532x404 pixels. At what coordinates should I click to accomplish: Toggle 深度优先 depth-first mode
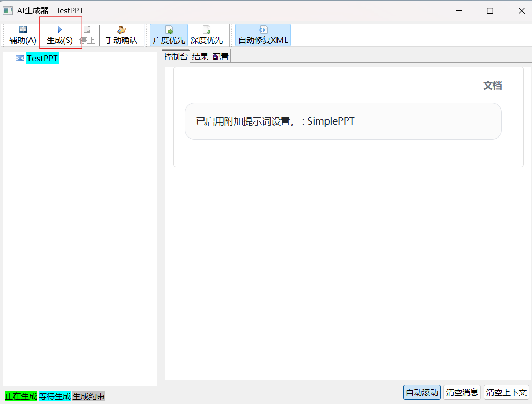tap(207, 35)
